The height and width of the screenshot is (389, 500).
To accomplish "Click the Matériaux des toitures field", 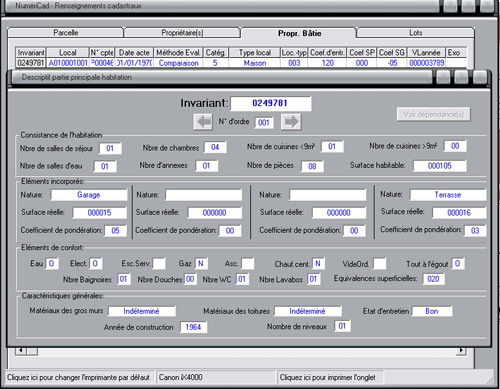I will pos(308,311).
